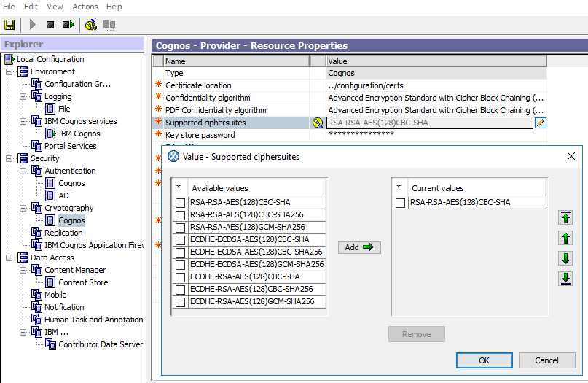
Task: Click the Add button with green arrow
Action: [x=359, y=247]
